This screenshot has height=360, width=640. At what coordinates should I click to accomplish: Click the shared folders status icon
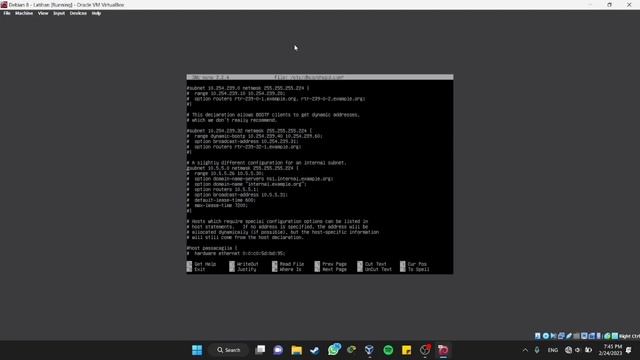(x=576, y=336)
